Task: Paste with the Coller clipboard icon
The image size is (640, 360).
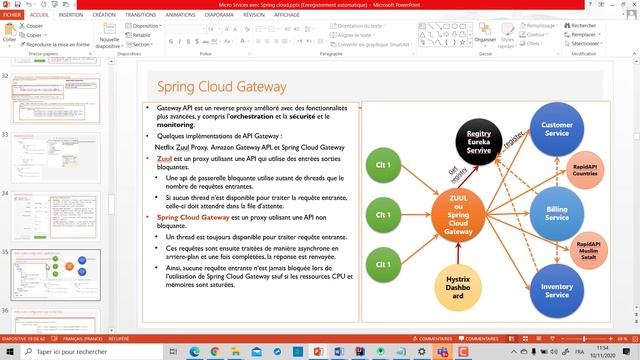Action: (x=9, y=30)
